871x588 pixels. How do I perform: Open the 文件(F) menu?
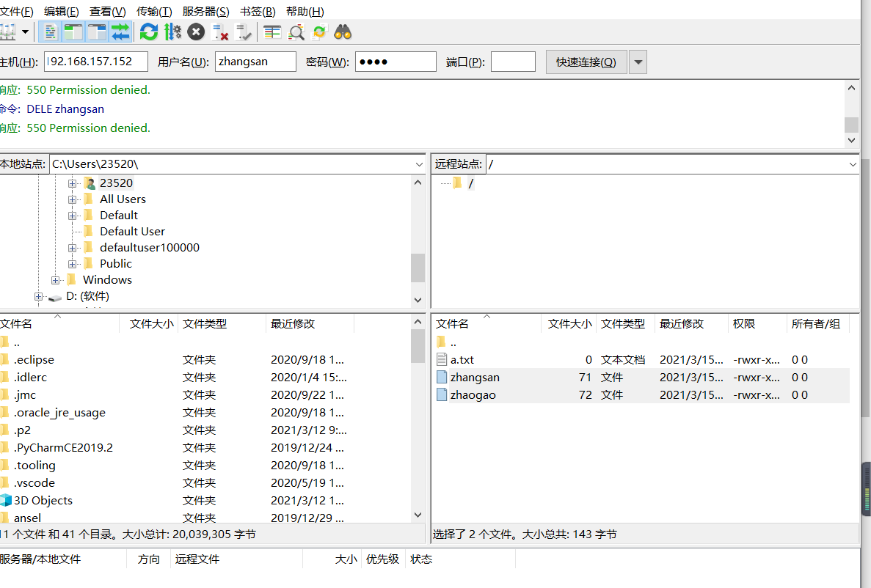pos(17,12)
